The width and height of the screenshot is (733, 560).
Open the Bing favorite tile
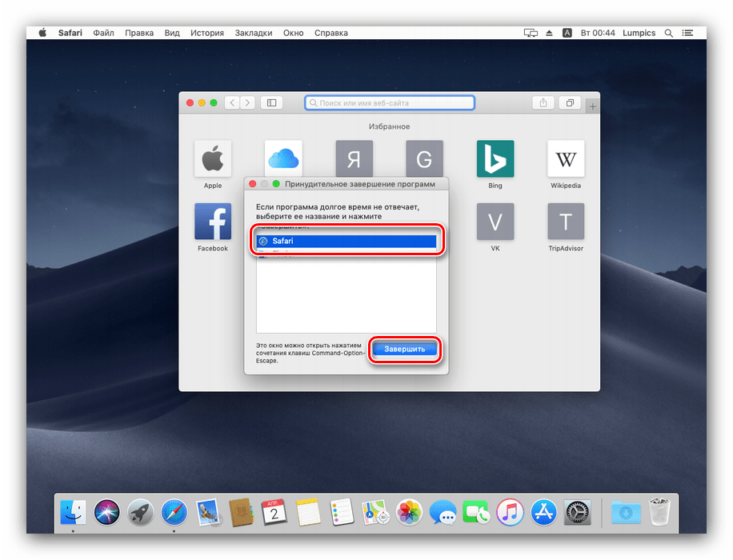[495, 159]
